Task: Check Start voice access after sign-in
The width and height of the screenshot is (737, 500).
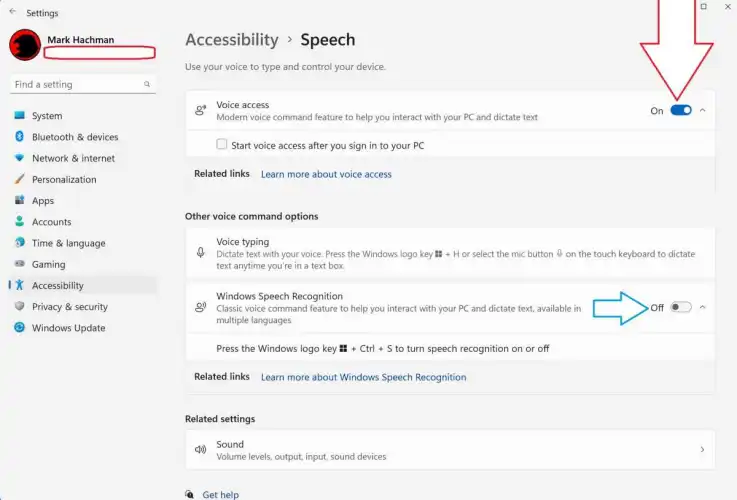Action: coord(222,145)
